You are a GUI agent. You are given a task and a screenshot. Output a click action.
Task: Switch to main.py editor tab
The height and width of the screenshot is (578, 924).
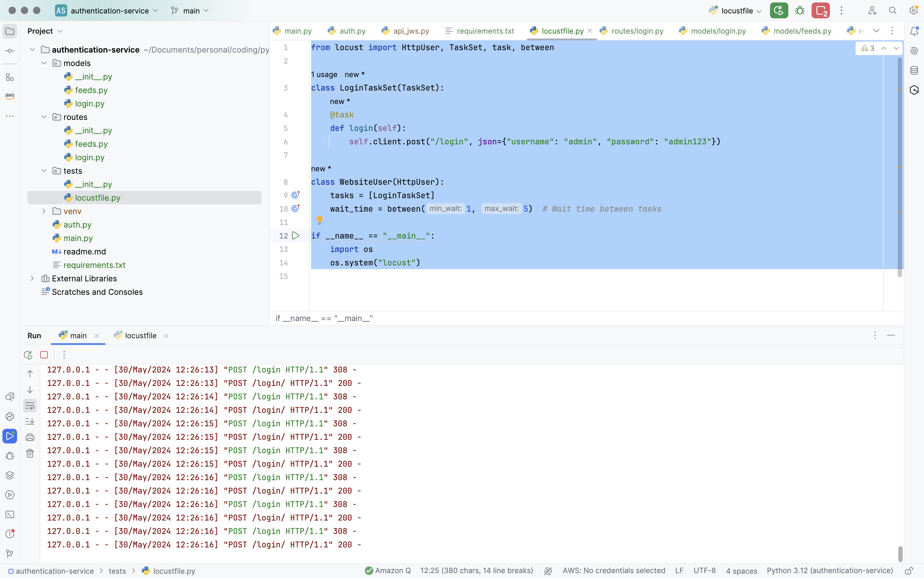[x=292, y=31]
